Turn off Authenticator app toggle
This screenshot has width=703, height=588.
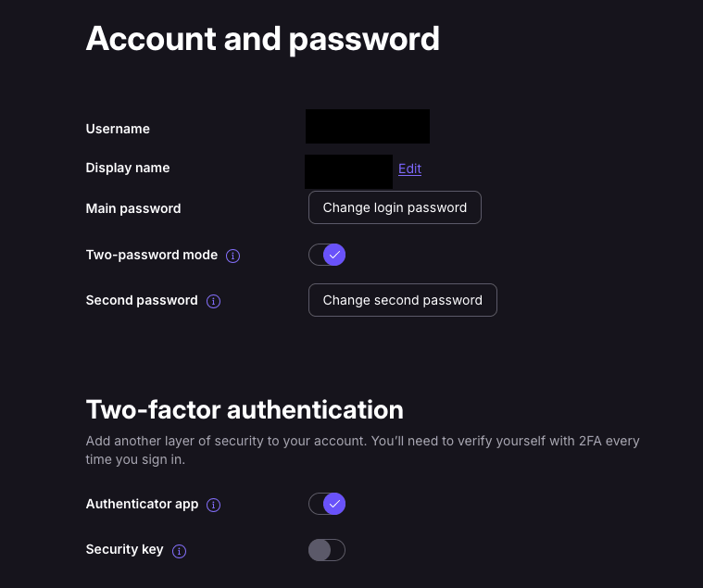click(327, 504)
